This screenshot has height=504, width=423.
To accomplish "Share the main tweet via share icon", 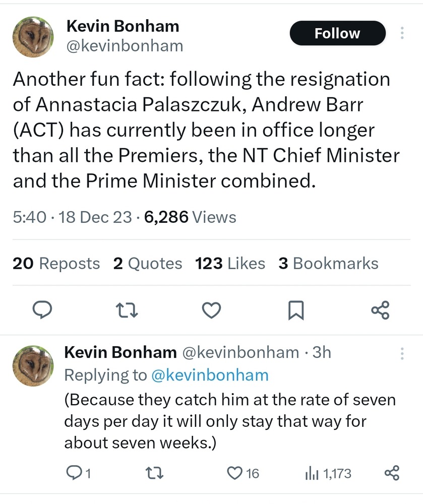I will pyautogui.click(x=380, y=310).
